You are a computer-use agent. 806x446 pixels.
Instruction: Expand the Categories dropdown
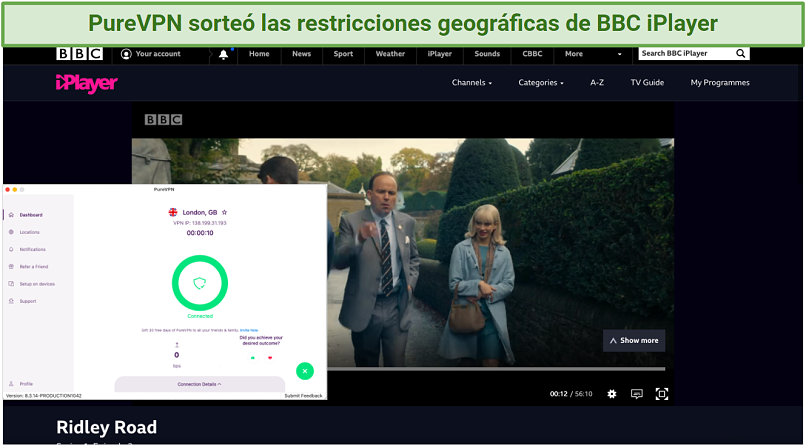click(541, 83)
